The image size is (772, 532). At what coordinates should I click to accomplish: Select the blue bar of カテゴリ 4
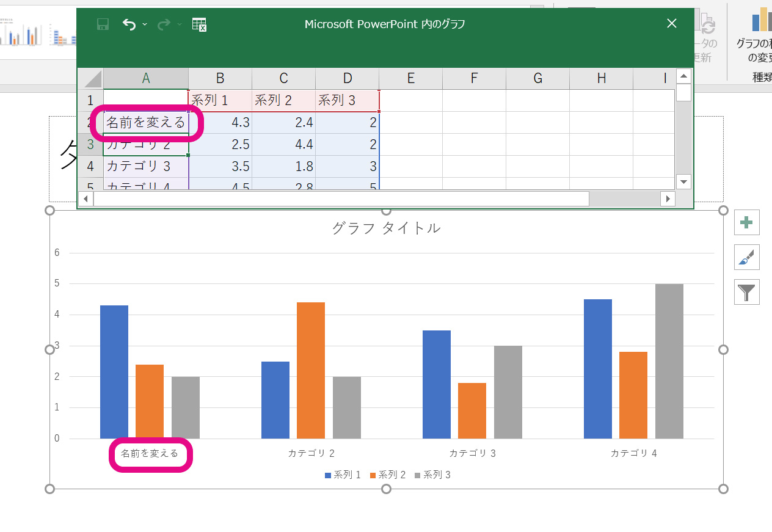coord(598,369)
